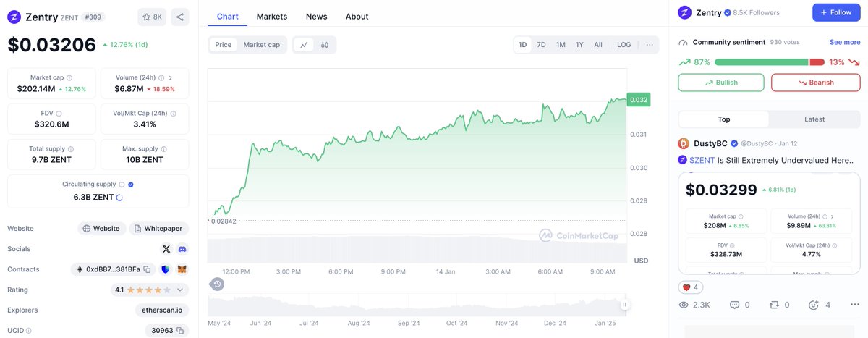Toggle the LOG scale
The width and height of the screenshot is (868, 338).
point(624,45)
